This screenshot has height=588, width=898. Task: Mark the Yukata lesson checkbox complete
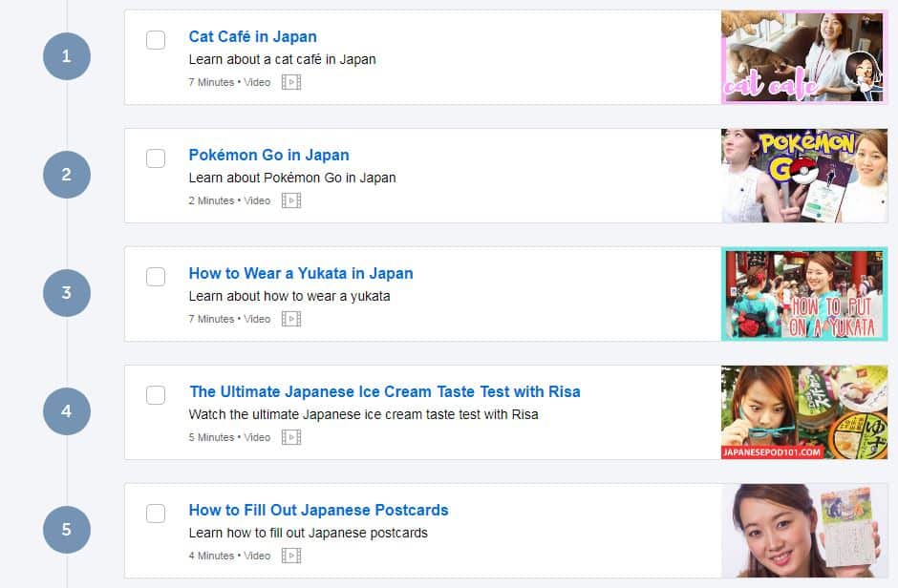tap(156, 276)
